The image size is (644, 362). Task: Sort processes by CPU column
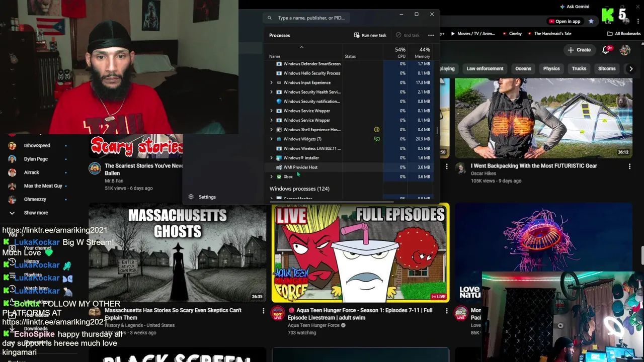(x=395, y=52)
